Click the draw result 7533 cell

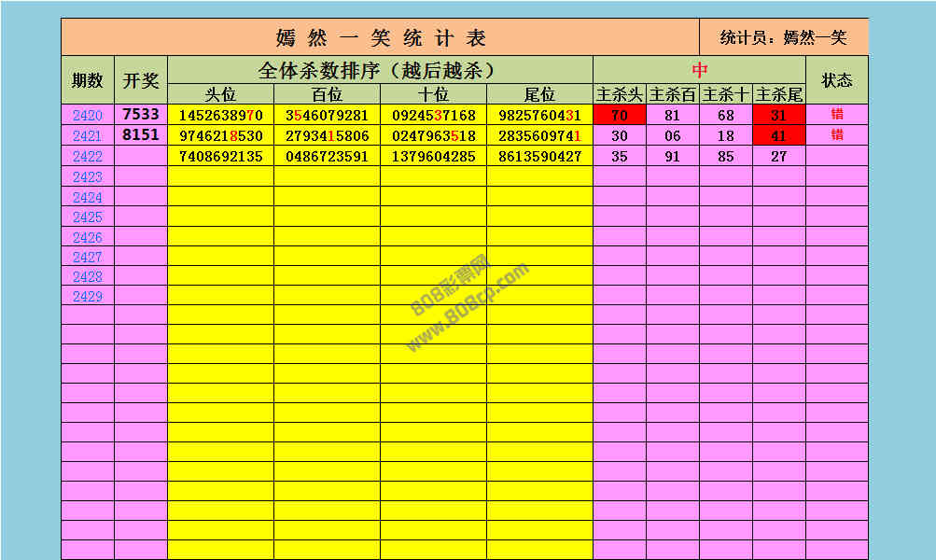(x=141, y=115)
